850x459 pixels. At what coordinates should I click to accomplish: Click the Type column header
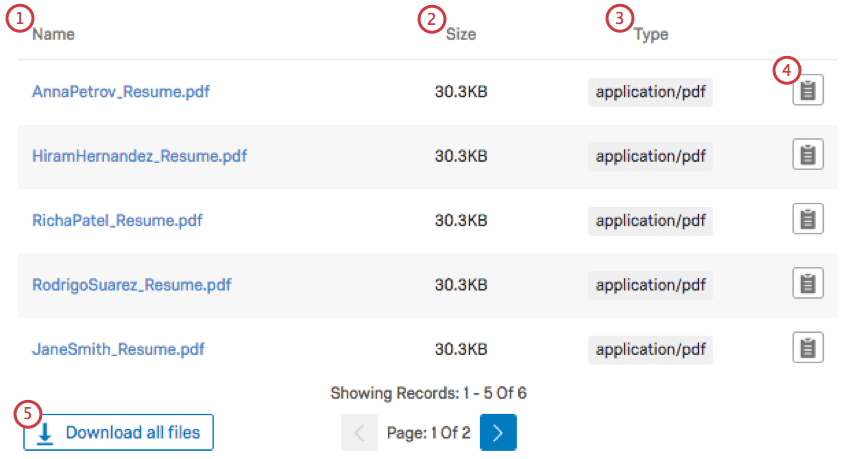point(651,34)
